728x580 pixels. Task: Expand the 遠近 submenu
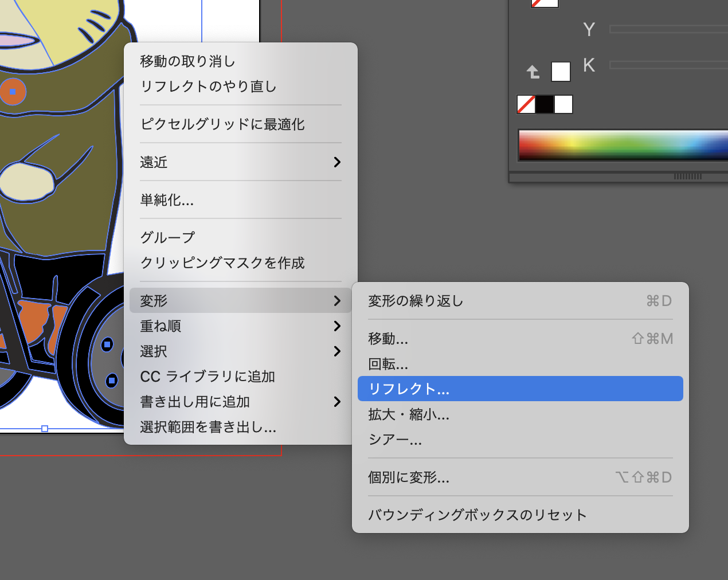pos(240,162)
